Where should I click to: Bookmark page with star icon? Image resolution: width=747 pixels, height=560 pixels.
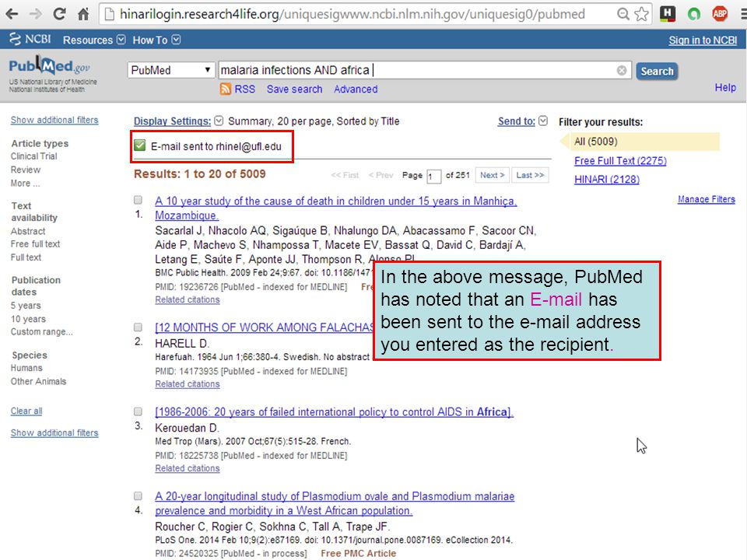[641, 14]
